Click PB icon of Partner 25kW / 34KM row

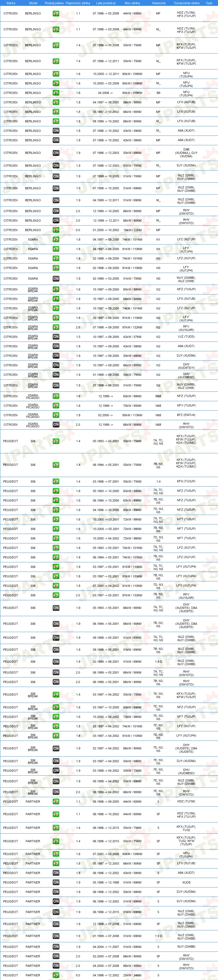[x=56, y=976]
